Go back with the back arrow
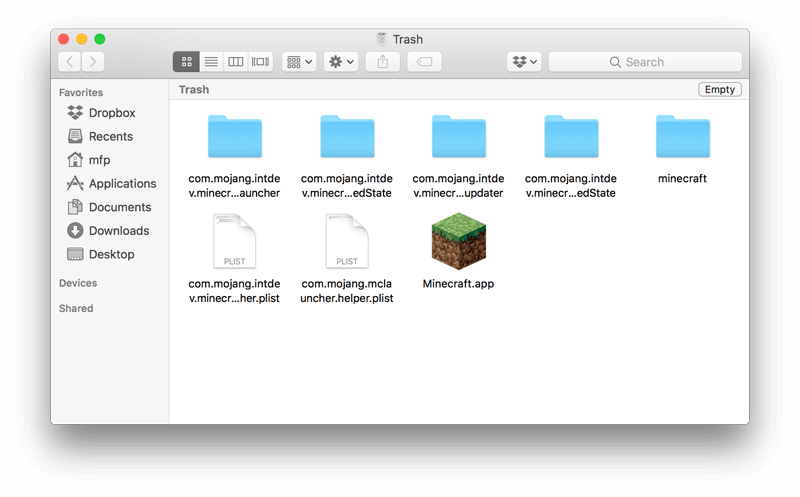Screen dimensions: 800x497 pos(70,62)
